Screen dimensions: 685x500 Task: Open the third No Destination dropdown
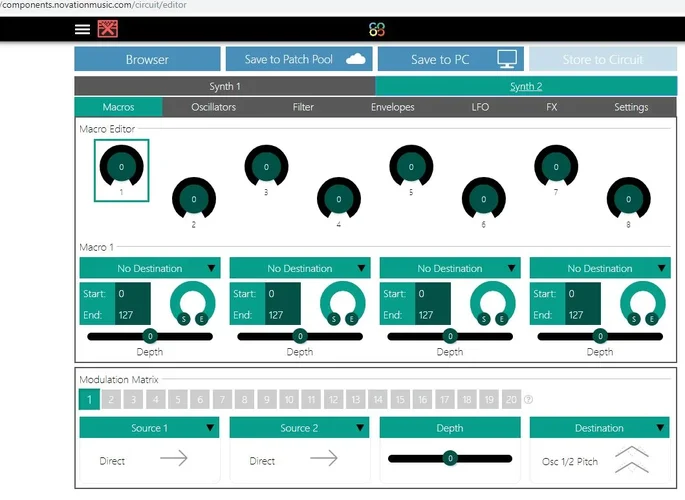click(450, 268)
